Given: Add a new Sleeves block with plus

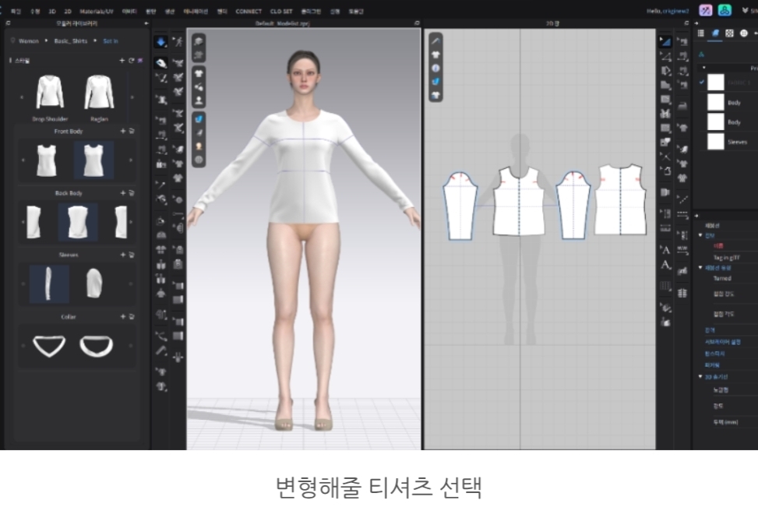Looking at the screenshot, I should [122, 255].
